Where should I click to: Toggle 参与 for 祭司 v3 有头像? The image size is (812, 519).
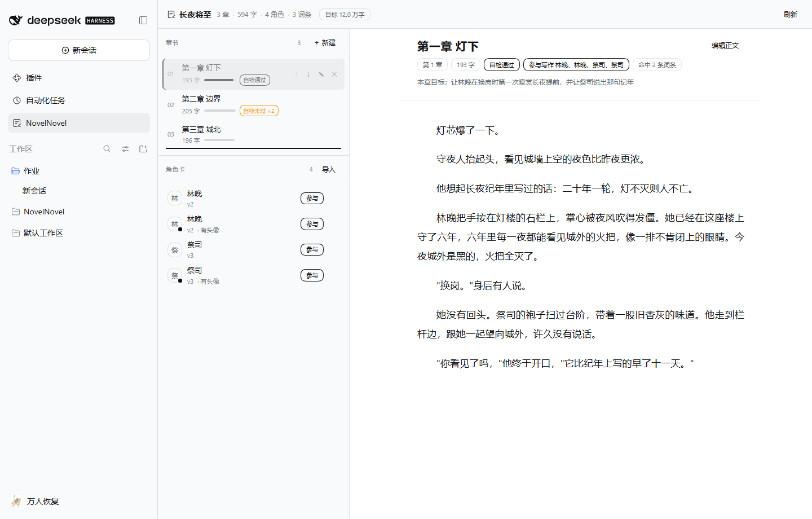(x=312, y=275)
